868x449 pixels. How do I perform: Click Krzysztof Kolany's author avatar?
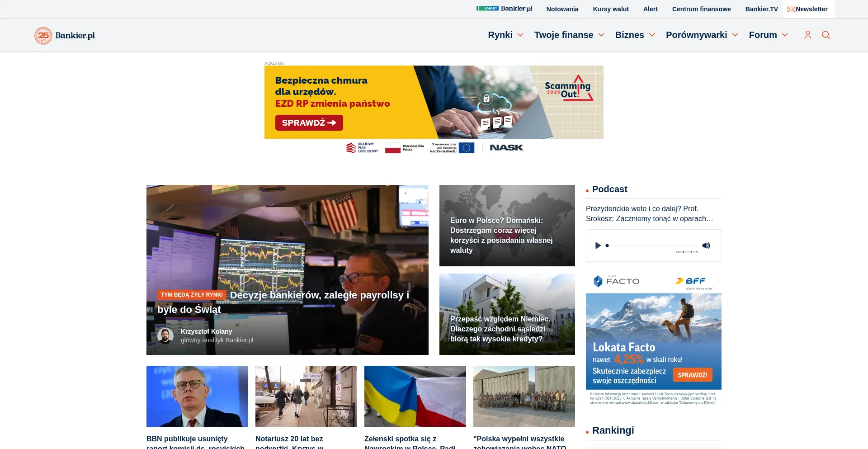coord(165,336)
